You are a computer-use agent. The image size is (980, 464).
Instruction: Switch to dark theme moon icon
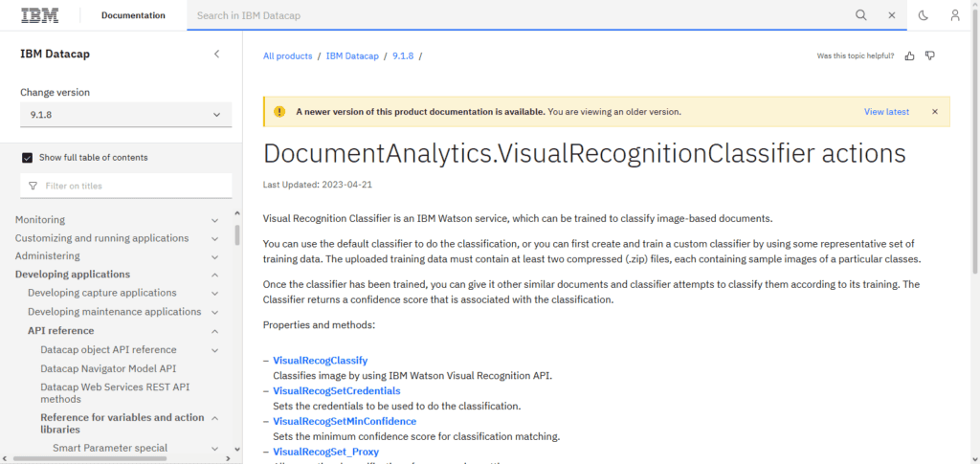[924, 15]
